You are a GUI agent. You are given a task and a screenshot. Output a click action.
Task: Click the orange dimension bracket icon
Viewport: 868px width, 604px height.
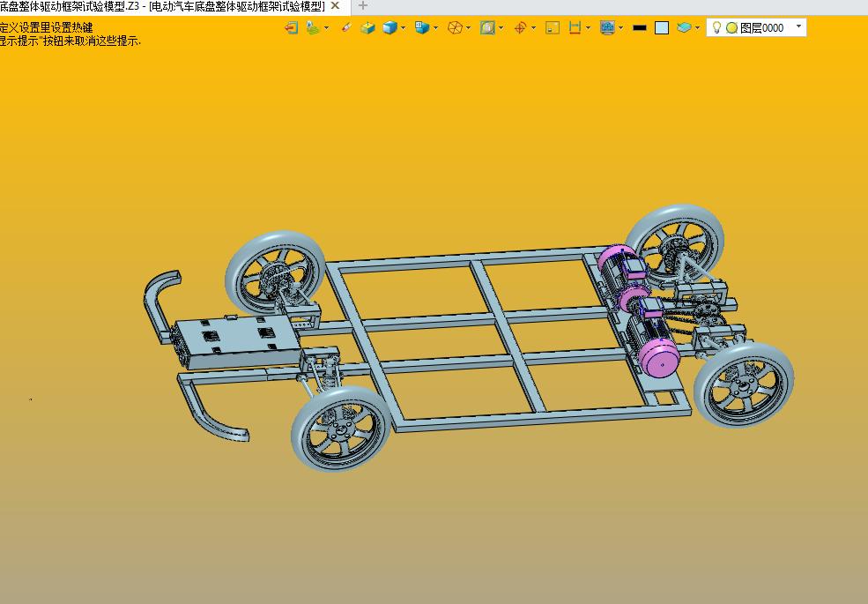pyautogui.click(x=575, y=27)
